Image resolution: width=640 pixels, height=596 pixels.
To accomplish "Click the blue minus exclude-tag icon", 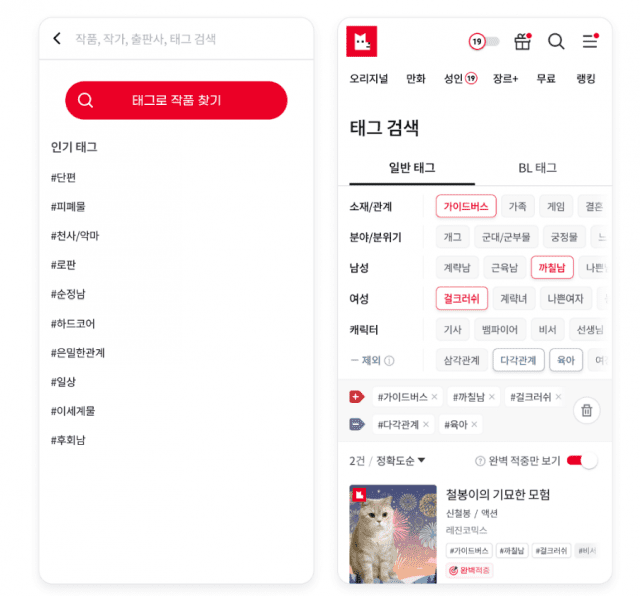I will pyautogui.click(x=356, y=425).
